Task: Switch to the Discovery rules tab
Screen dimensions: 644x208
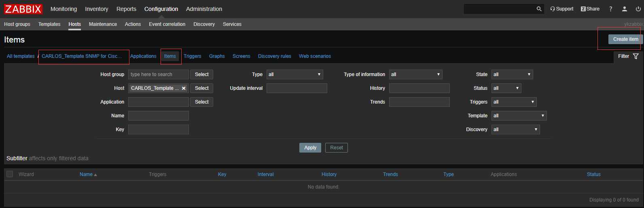Action: 275,56
